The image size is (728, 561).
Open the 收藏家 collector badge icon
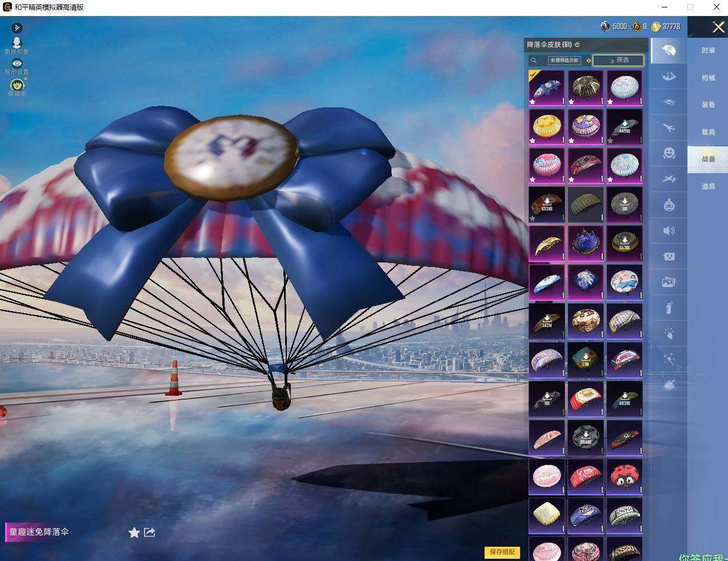tap(17, 85)
